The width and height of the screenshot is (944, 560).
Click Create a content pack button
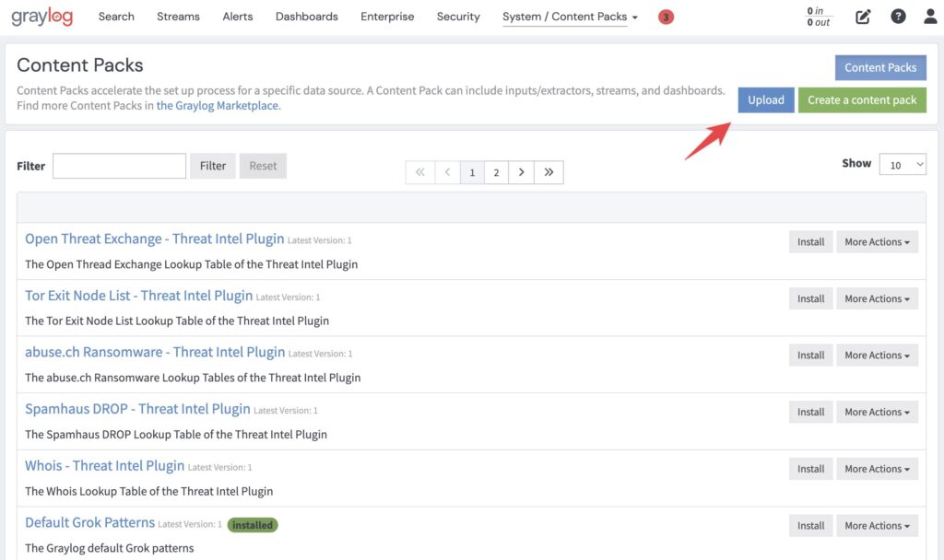pyautogui.click(x=862, y=99)
